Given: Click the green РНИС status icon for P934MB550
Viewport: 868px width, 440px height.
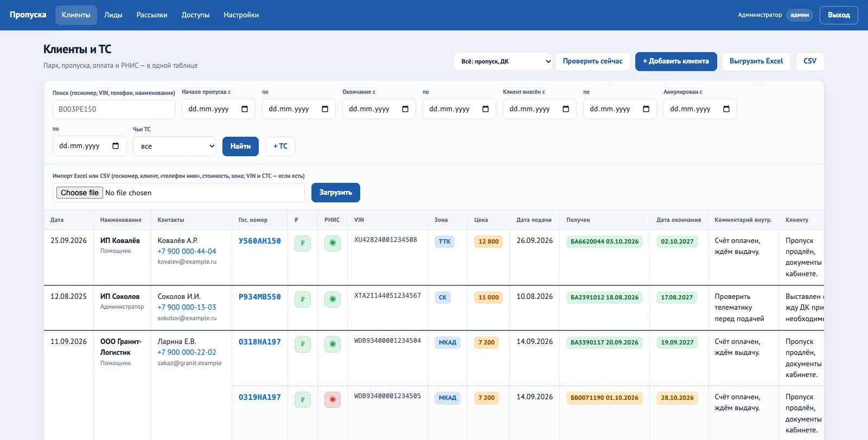Looking at the screenshot, I should [x=333, y=299].
